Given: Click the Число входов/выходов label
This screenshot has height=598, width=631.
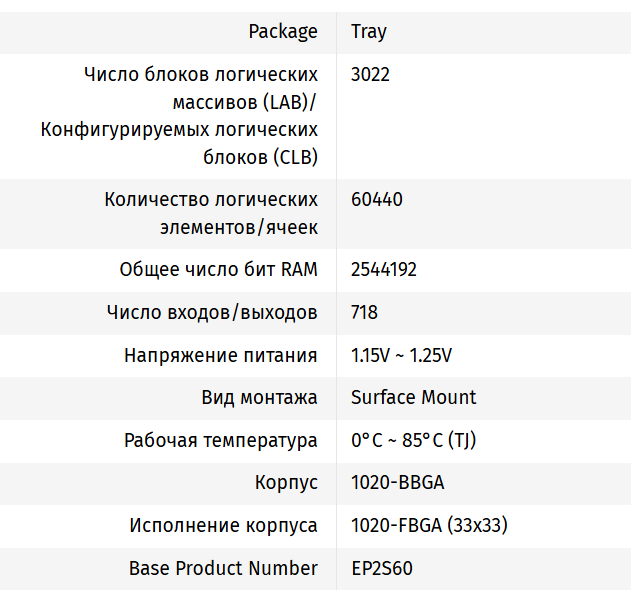Looking at the screenshot, I should pyautogui.click(x=212, y=312).
